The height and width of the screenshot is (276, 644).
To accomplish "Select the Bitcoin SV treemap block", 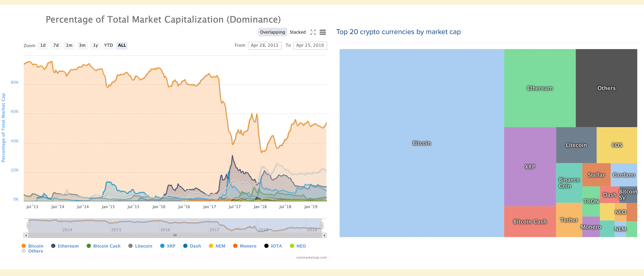I will point(628,194).
